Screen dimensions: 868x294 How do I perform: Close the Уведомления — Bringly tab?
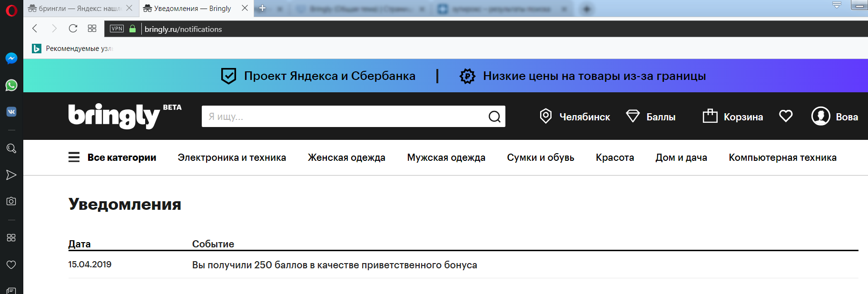click(245, 8)
